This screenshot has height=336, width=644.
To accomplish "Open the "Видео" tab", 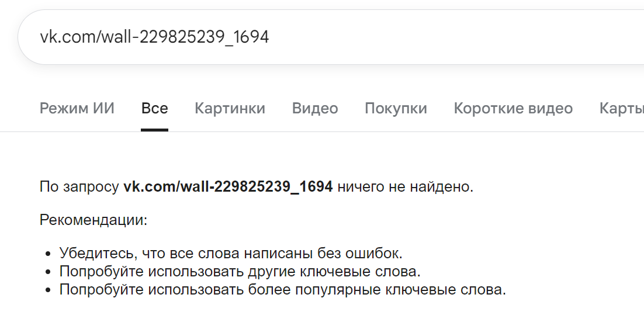I will (x=315, y=108).
